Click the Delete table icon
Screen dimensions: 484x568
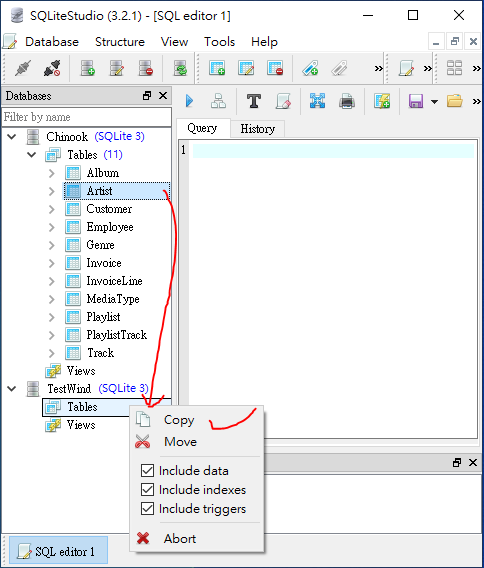point(275,68)
